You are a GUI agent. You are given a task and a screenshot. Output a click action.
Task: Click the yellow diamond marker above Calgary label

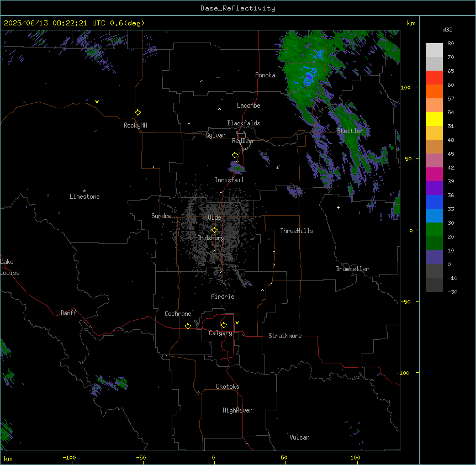tap(224, 325)
